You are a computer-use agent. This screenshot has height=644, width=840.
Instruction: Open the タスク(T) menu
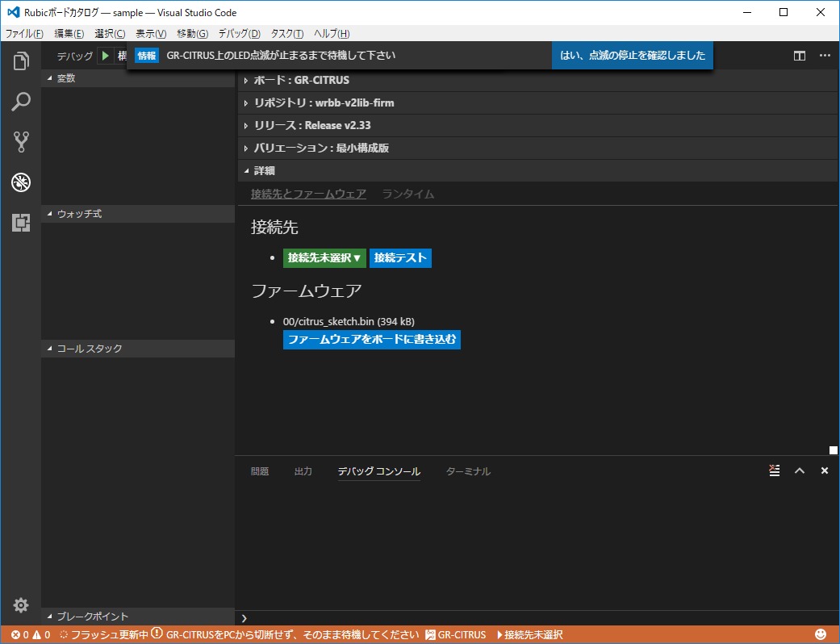pyautogui.click(x=287, y=34)
